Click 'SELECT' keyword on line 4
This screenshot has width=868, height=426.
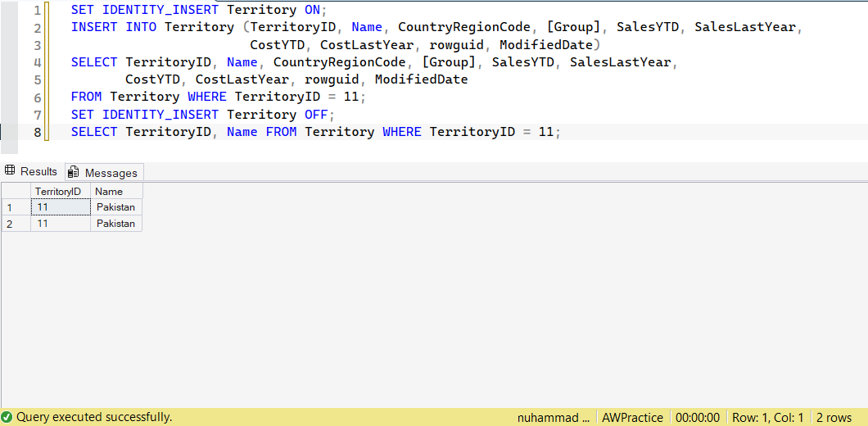click(93, 62)
